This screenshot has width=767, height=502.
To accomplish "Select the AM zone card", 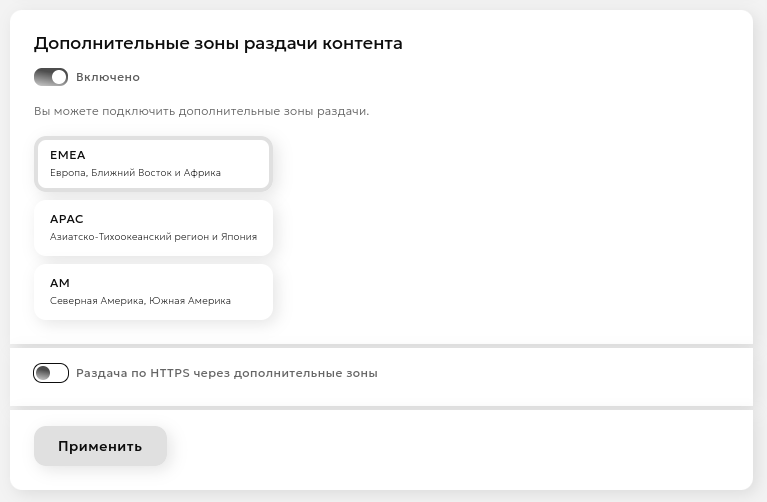I will click(x=153, y=292).
